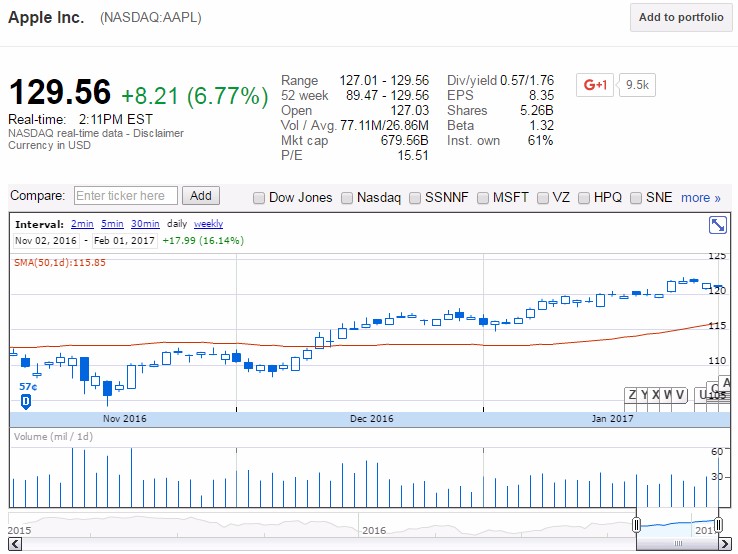The width and height of the screenshot is (738, 554).
Task: Click the Beta value 1.32
Action: 541,126
